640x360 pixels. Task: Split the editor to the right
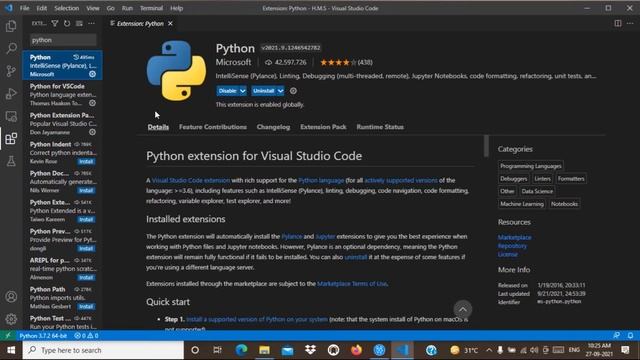click(x=618, y=23)
